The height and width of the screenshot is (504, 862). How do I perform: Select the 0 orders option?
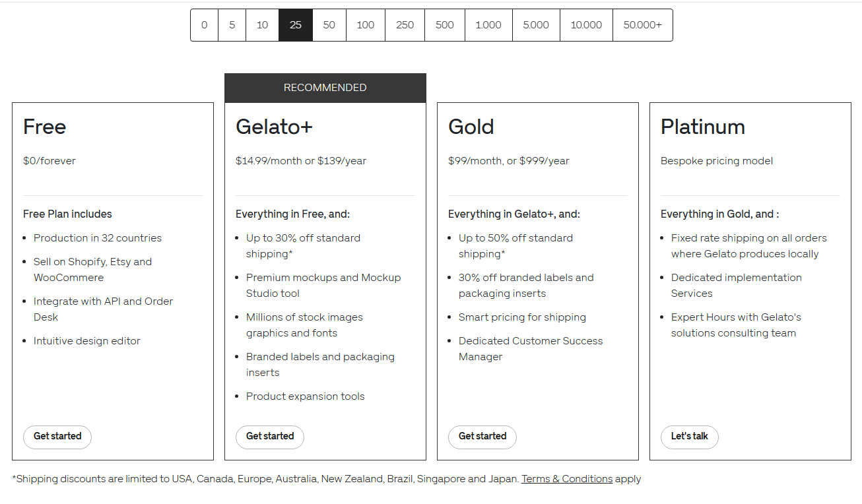[x=205, y=25]
